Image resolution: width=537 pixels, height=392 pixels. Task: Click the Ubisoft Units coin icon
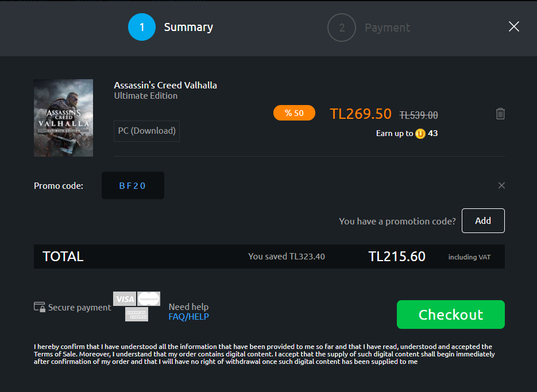420,134
